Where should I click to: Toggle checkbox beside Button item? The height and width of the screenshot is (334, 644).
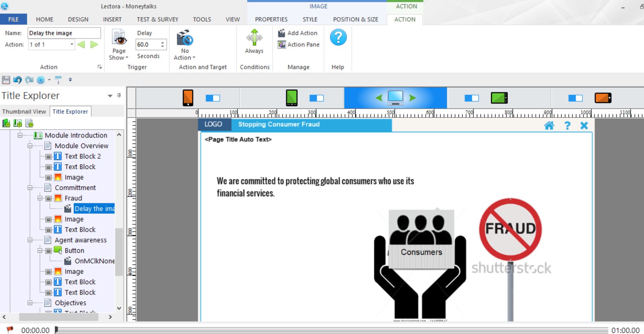49,251
